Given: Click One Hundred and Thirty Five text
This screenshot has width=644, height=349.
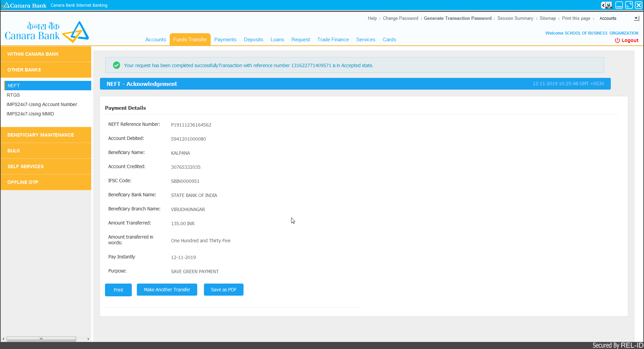Looking at the screenshot, I should pos(201,241).
